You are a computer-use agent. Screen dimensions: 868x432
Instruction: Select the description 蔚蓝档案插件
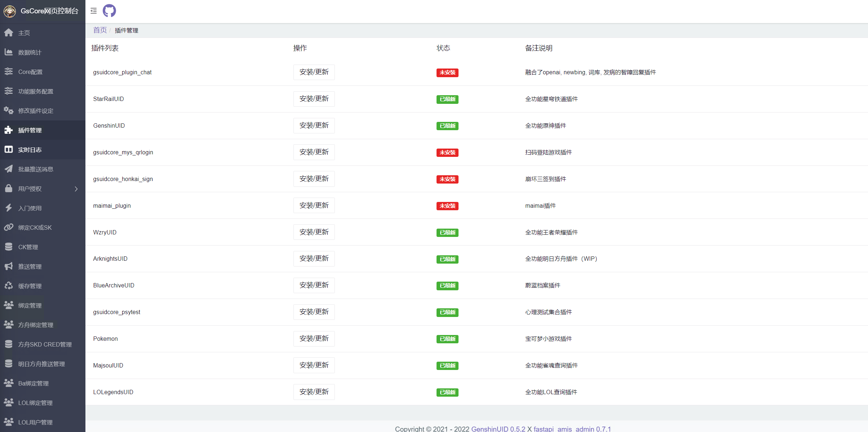(543, 285)
